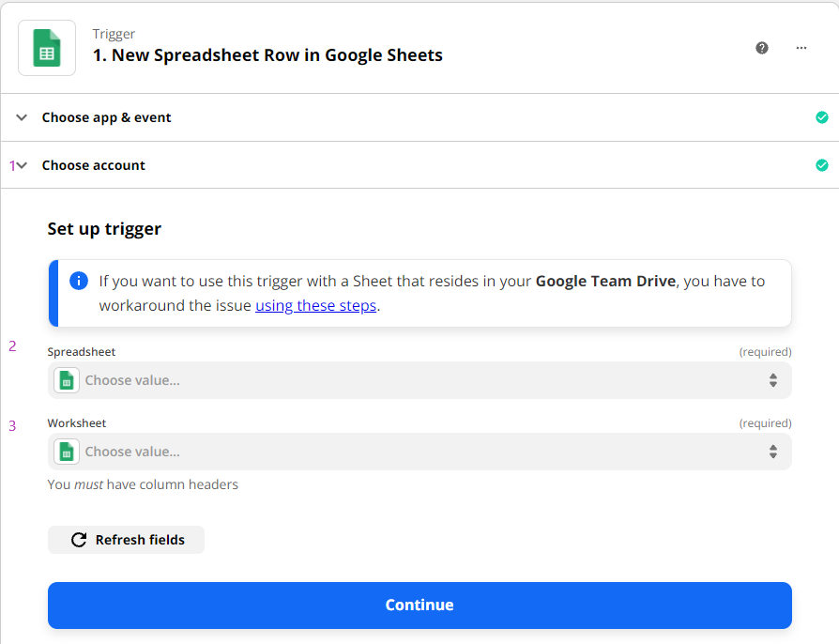Open Spreadsheet dropdown arrows
The width and height of the screenshot is (839, 644).
773,380
